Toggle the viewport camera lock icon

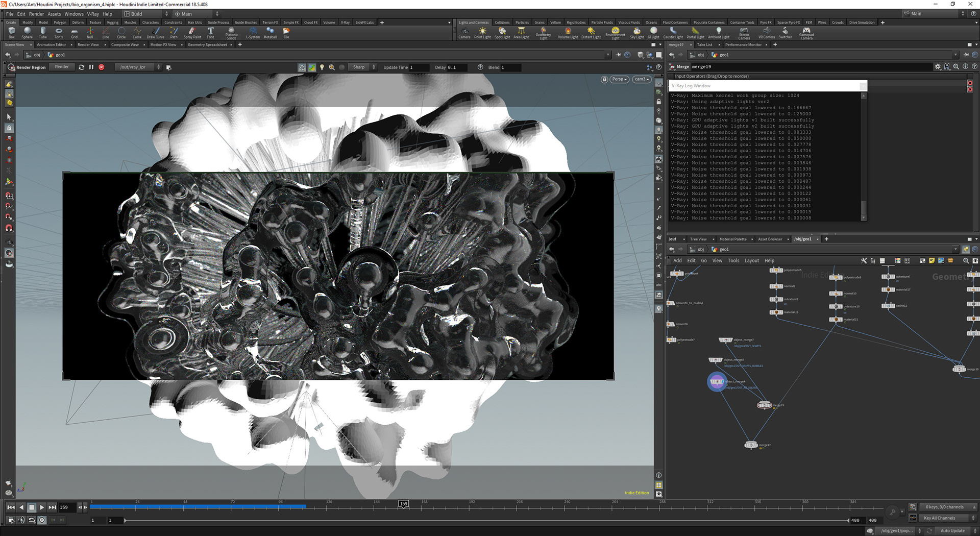coord(604,80)
